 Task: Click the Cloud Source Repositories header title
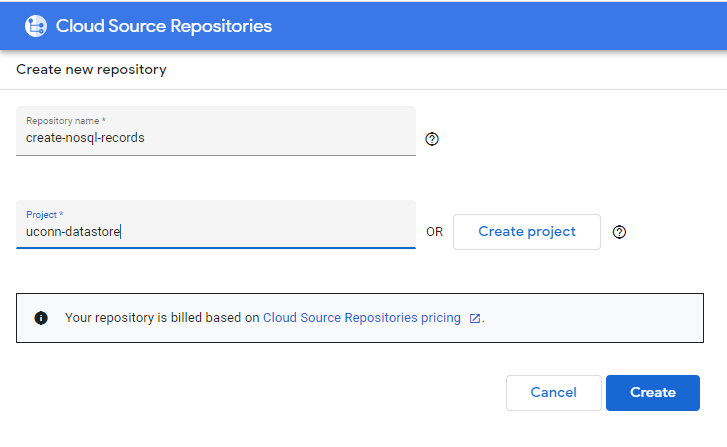(x=164, y=26)
